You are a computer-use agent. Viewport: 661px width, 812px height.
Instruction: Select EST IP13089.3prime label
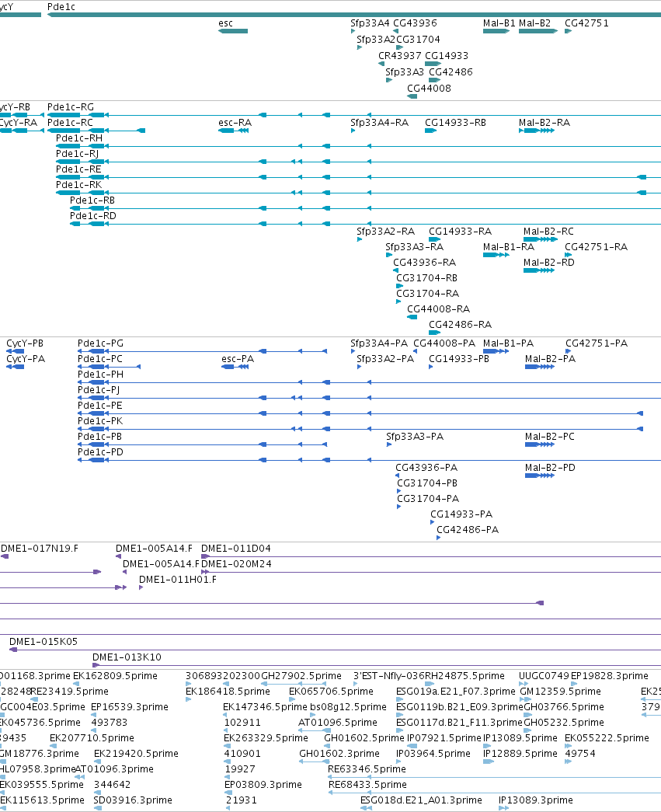tap(535, 800)
